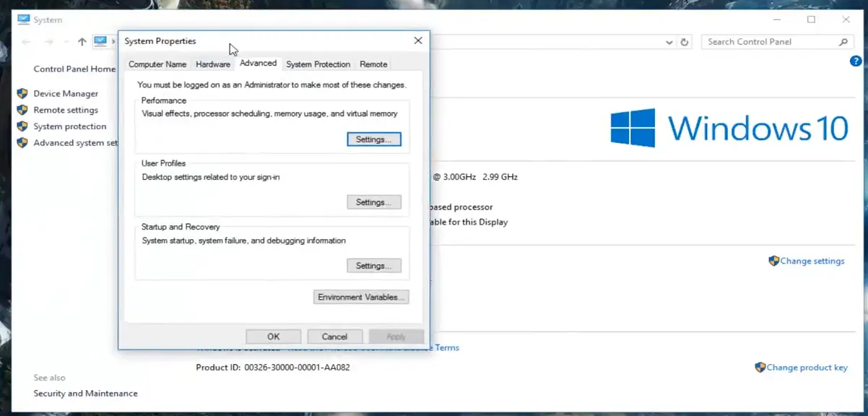
Task: Confirm with the OK button
Action: point(273,337)
